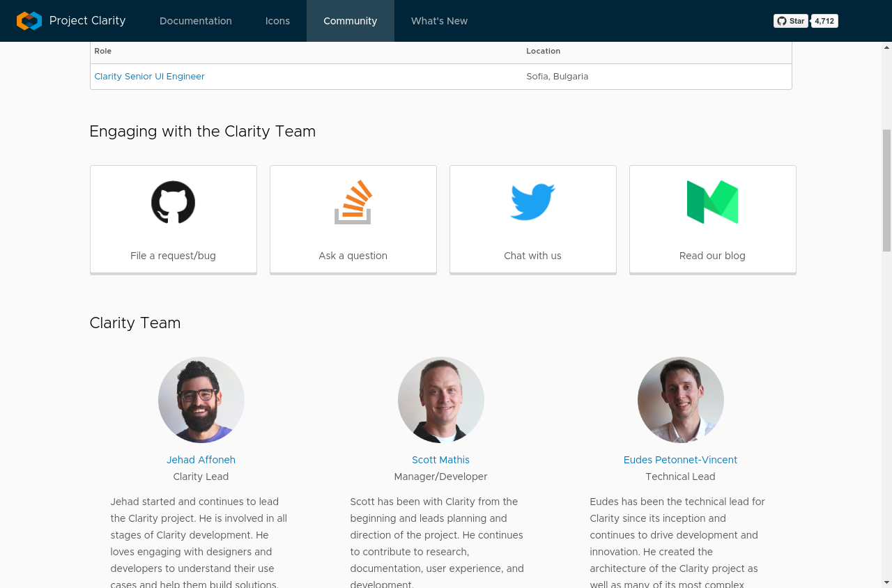Click the Role column header
Image resolution: width=892 pixels, height=588 pixels.
point(103,51)
